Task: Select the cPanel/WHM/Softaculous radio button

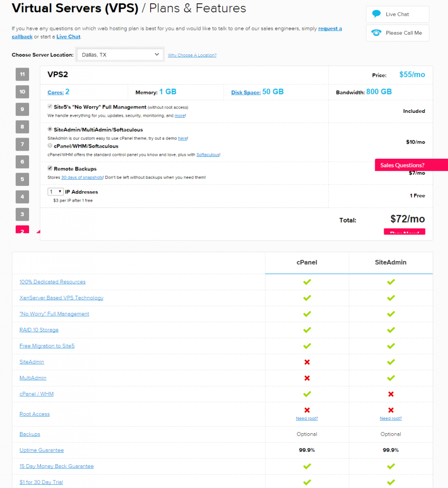Action: 50,145
